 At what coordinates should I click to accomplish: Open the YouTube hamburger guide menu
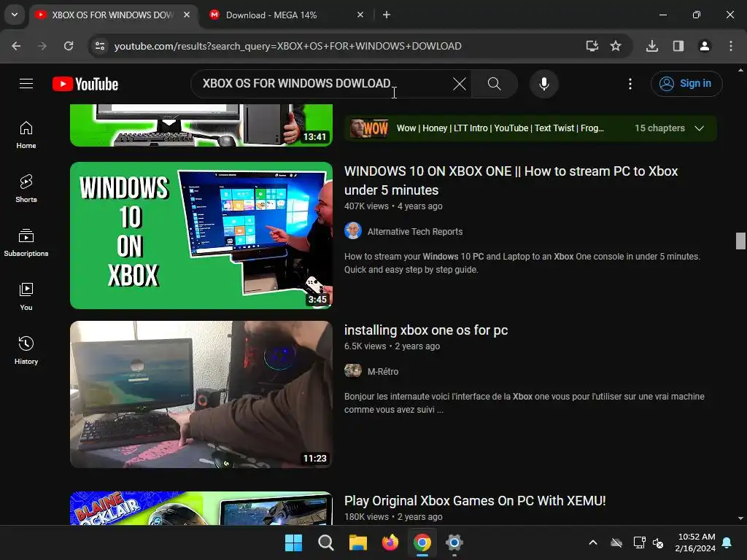click(26, 84)
